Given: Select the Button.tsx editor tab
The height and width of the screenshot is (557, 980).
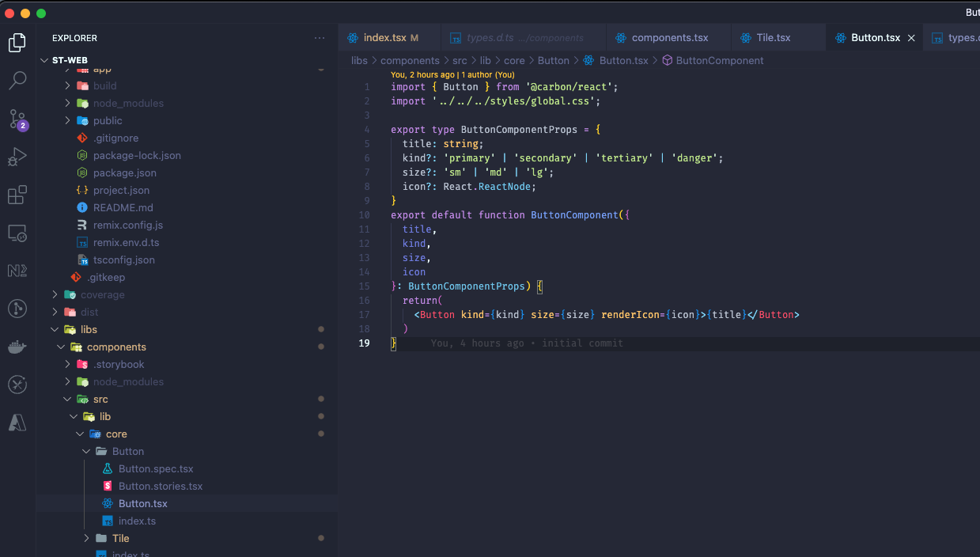Looking at the screenshot, I should (x=875, y=38).
